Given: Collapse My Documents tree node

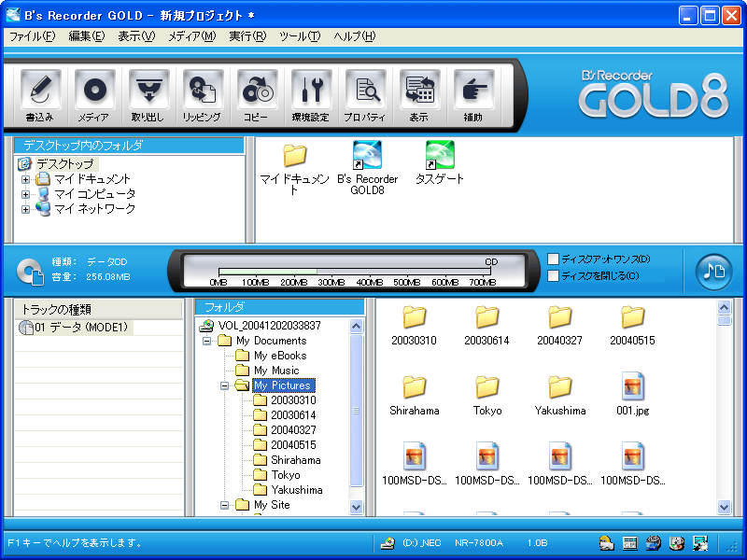Looking at the screenshot, I should pyautogui.click(x=206, y=341).
